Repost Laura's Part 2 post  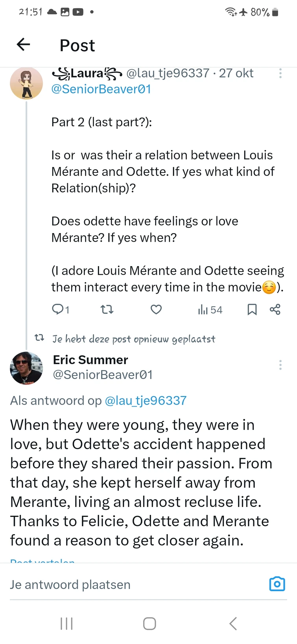click(x=107, y=310)
